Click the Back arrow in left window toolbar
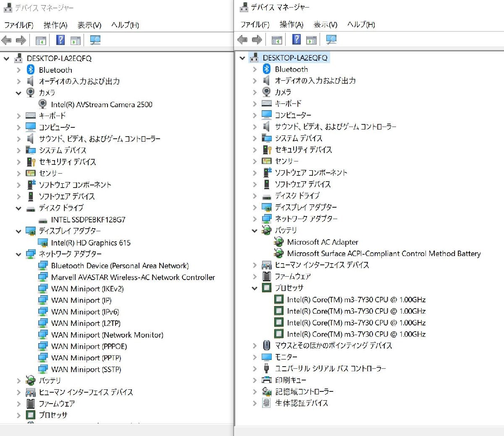 click(x=7, y=40)
